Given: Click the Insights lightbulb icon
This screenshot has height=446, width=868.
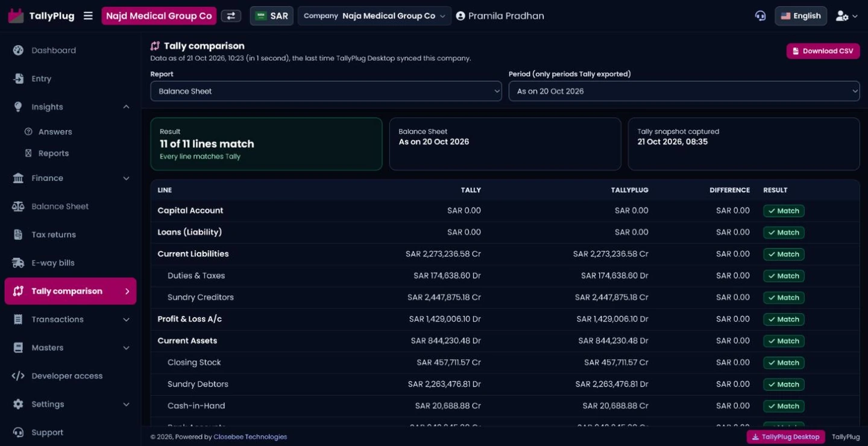Looking at the screenshot, I should tap(18, 107).
